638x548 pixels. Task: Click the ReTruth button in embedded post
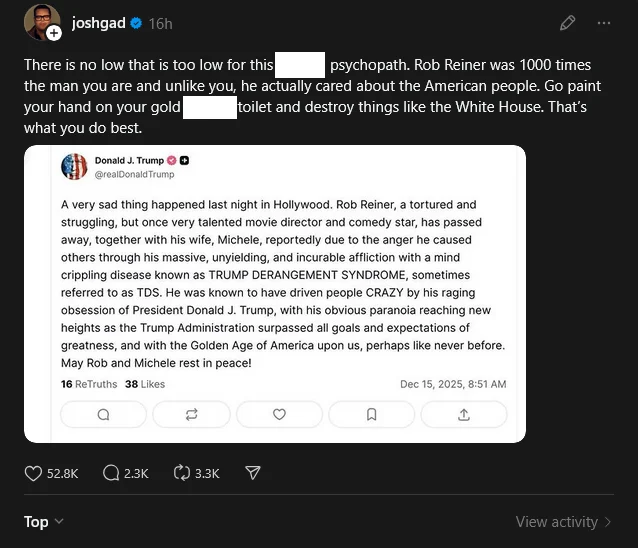(192, 414)
